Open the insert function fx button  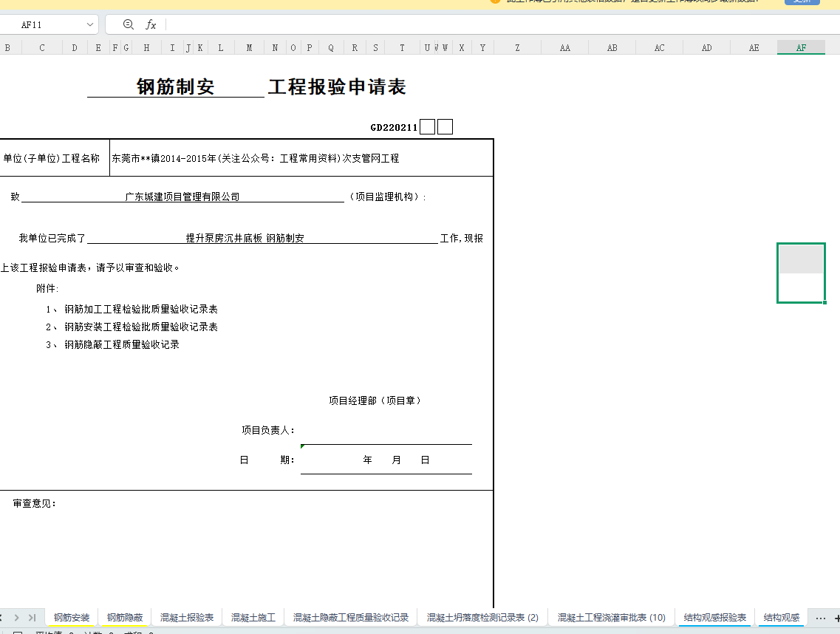pos(151,24)
